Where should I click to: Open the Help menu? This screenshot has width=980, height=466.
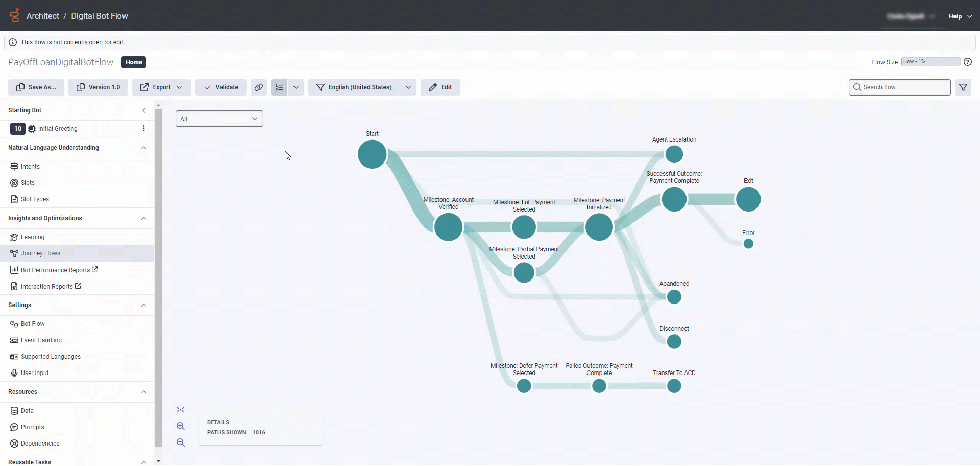click(x=960, y=16)
